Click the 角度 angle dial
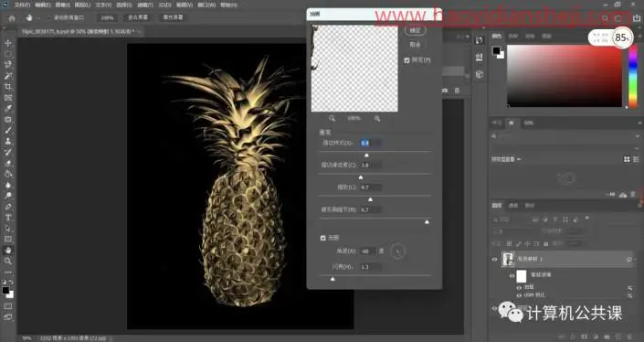Viewport: 644px width, 342px height. 397,251
